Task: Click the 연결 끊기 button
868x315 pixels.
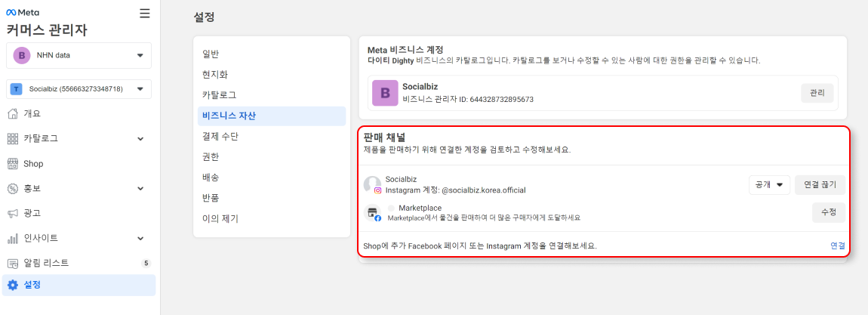Action: pos(820,185)
